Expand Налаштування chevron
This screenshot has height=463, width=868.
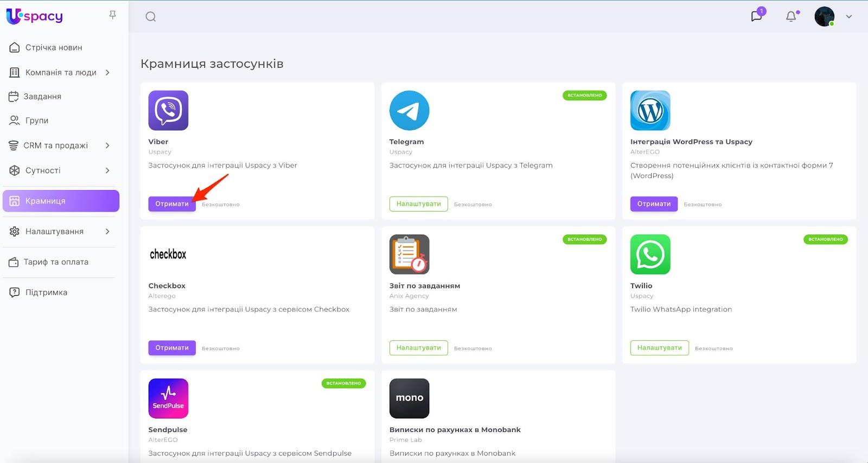(x=107, y=231)
